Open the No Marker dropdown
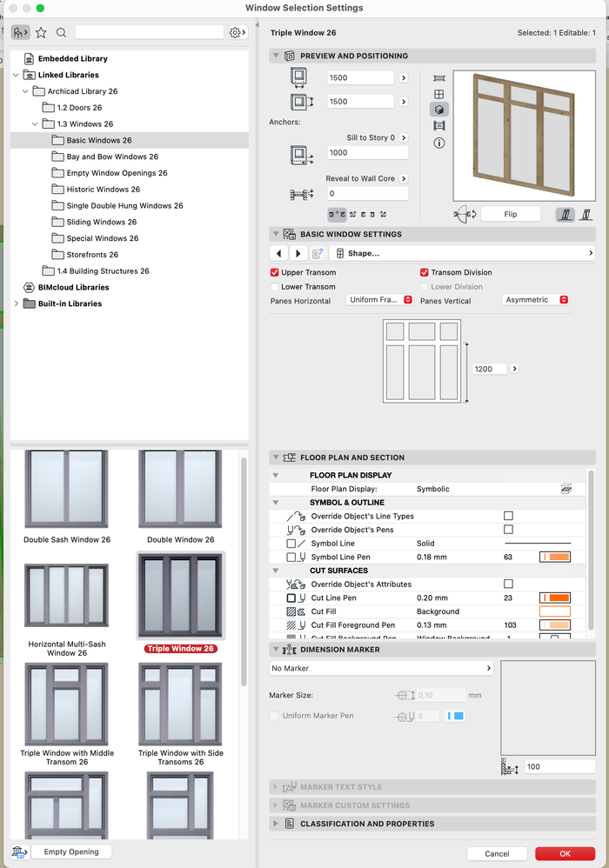 pyautogui.click(x=381, y=668)
